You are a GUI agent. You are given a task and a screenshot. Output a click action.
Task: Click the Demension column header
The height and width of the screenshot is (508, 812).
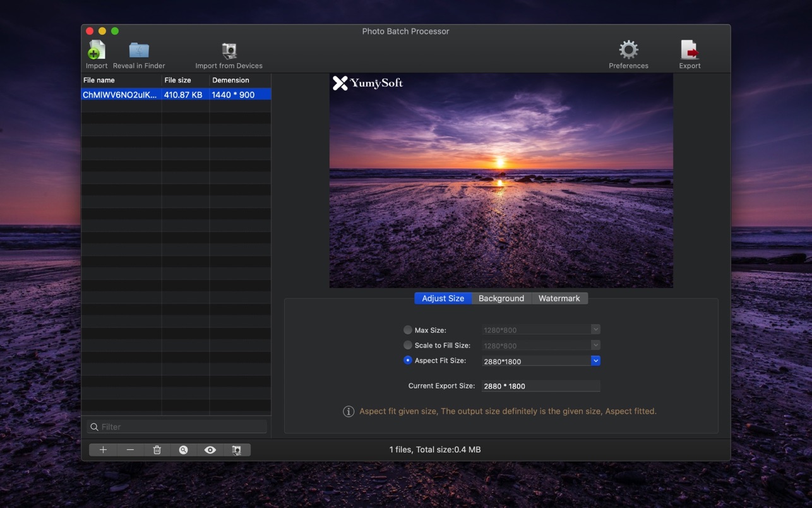pos(240,80)
